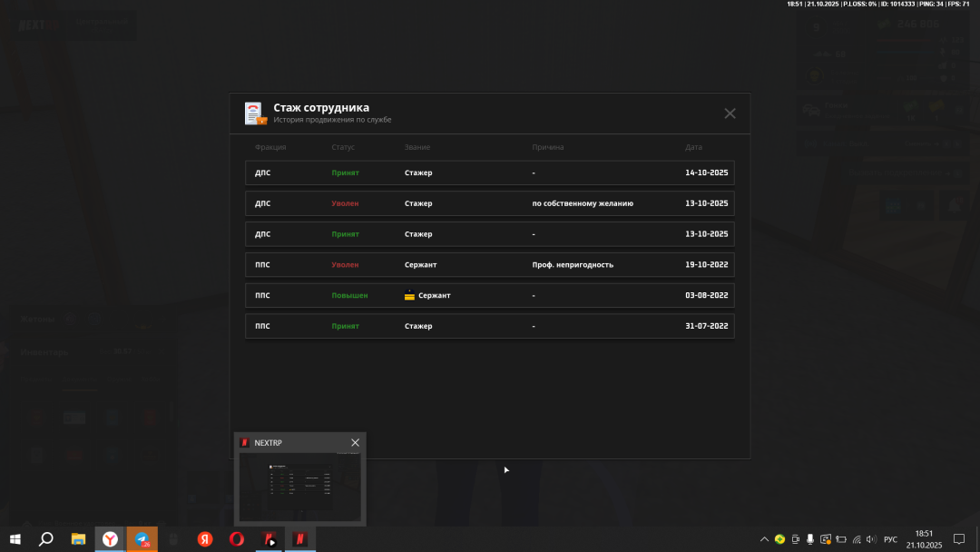Open the Windows Start menu
Viewport: 980px width, 552px height.
[15, 539]
